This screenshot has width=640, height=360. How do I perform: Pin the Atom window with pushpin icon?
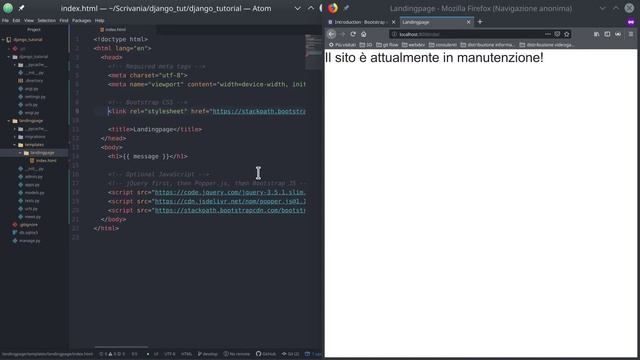(x=22, y=8)
